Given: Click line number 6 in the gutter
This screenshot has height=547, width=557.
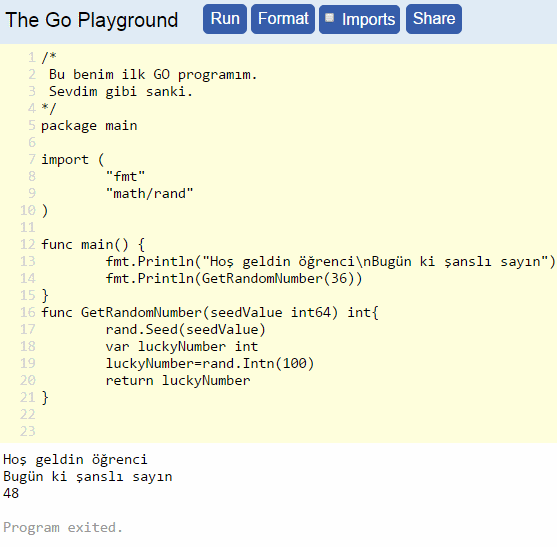Looking at the screenshot, I should tap(32, 142).
